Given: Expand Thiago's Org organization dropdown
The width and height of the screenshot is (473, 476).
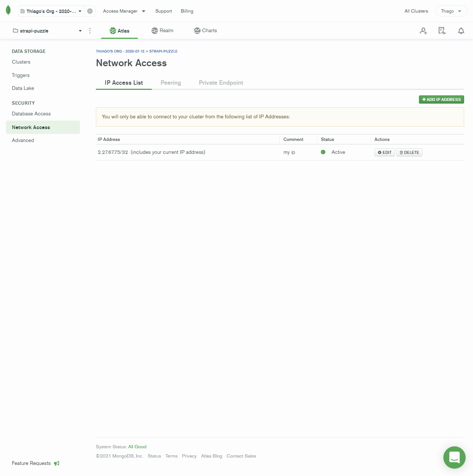Looking at the screenshot, I should [51, 11].
